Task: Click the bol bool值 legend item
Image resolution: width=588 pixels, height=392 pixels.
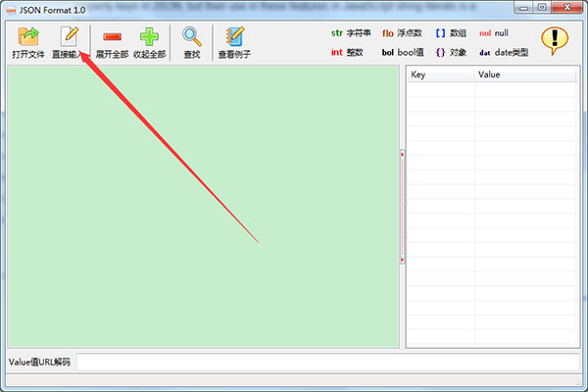Action: 403,52
